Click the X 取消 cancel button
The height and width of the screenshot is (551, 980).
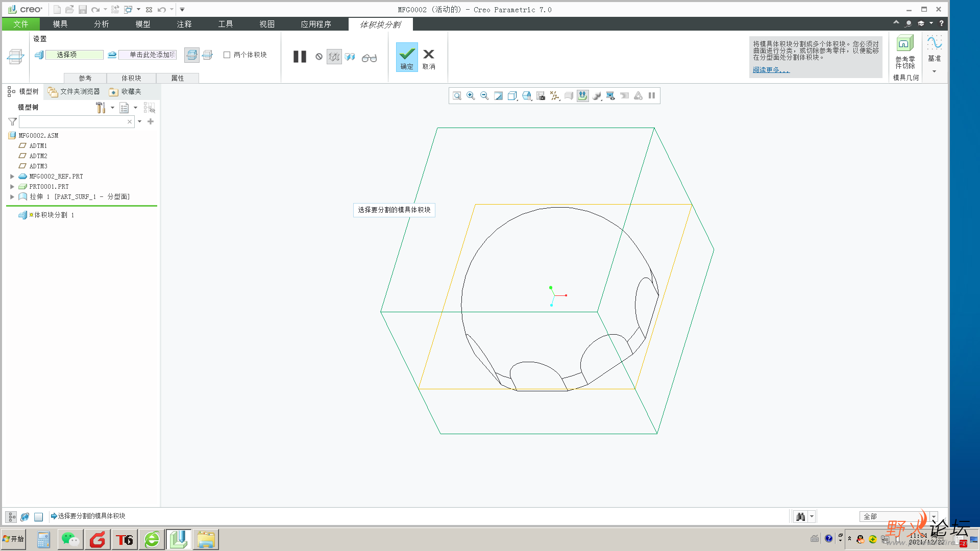pos(429,59)
